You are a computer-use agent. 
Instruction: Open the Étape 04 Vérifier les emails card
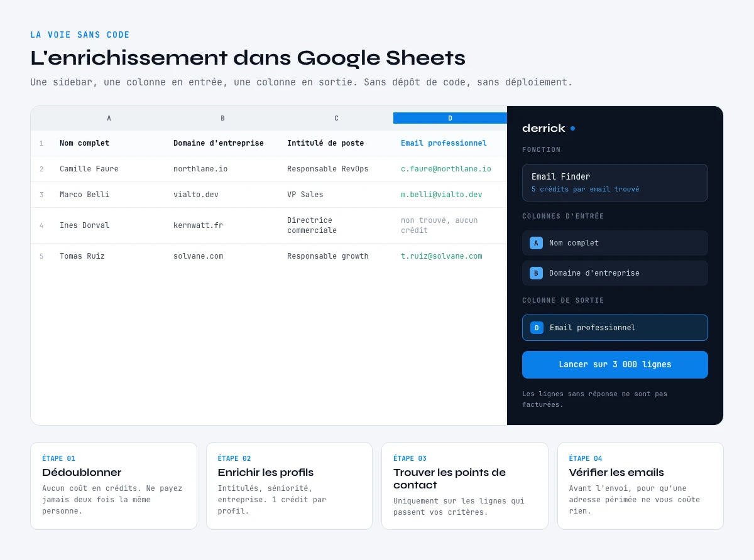click(x=640, y=486)
